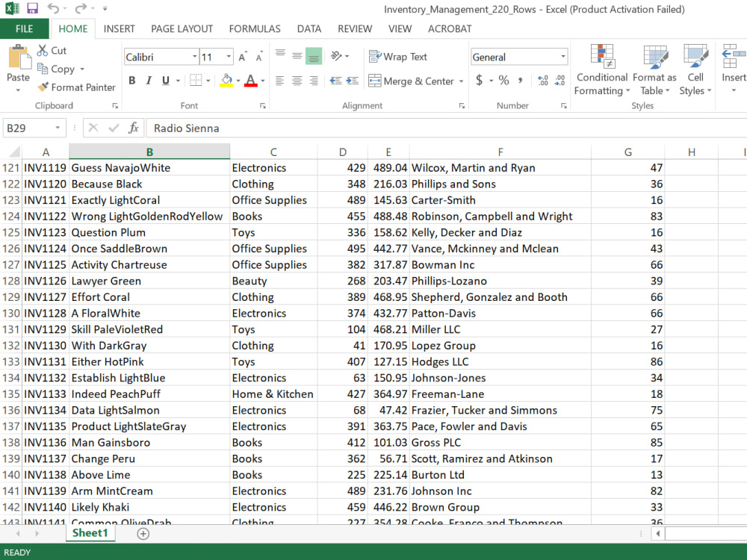747x560 pixels.
Task: Select the Sheet1 tab
Action: pyautogui.click(x=90, y=533)
